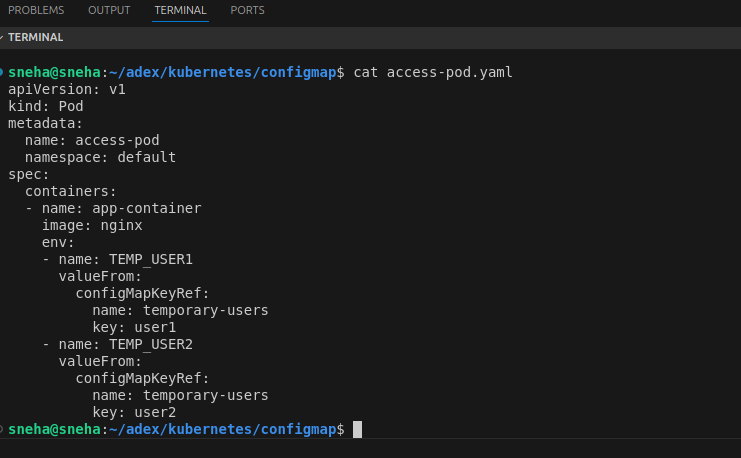The image size is (741, 458).
Task: Click the image: nginx line
Action: point(92,226)
